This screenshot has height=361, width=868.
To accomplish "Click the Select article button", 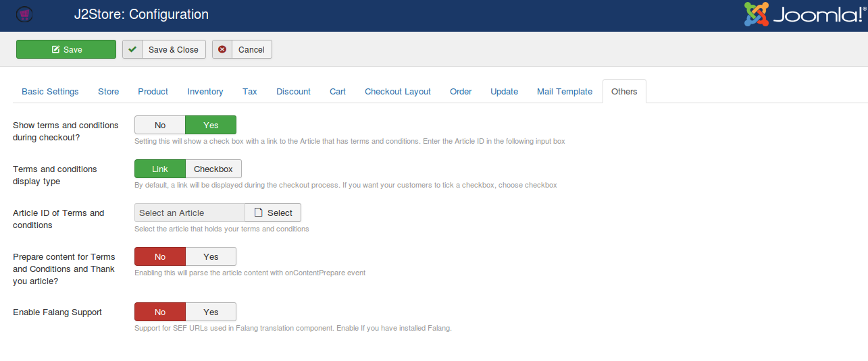I will click(273, 213).
